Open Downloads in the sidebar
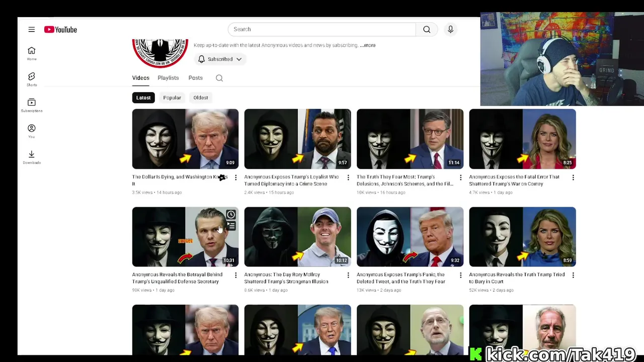Image resolution: width=644 pixels, height=362 pixels. (32, 157)
